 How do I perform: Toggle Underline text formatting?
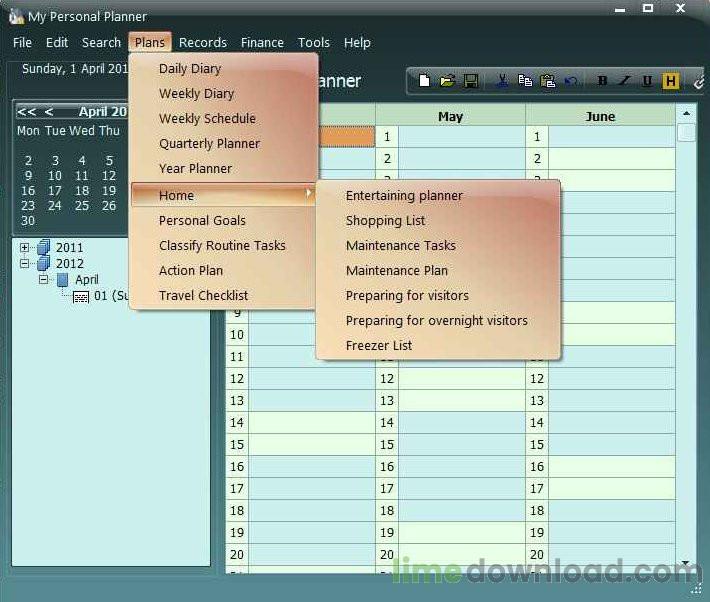(x=648, y=81)
